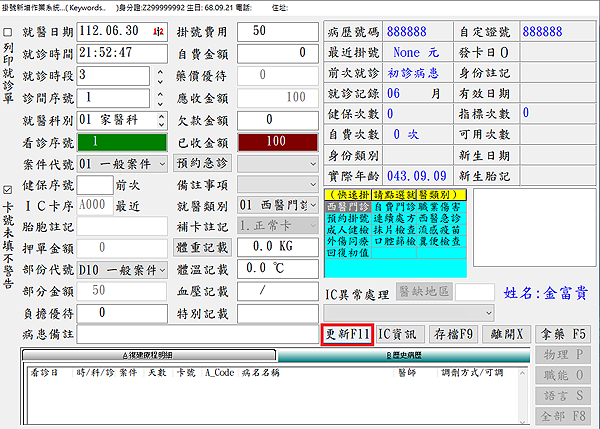Viewport: 600px width, 429px height.
Task: Switch to the A復健療程明細 tab
Action: [x=148, y=355]
